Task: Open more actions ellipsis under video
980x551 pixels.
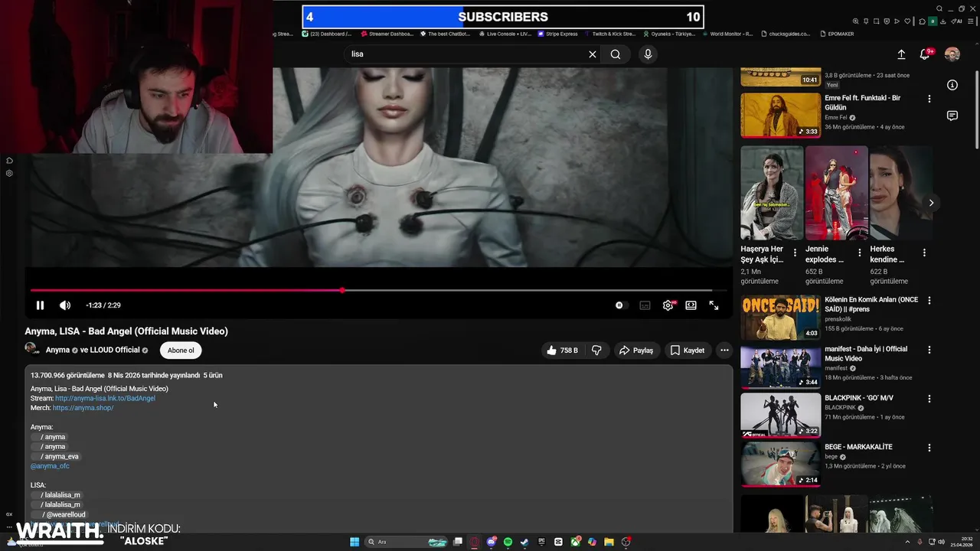Action: coord(724,350)
